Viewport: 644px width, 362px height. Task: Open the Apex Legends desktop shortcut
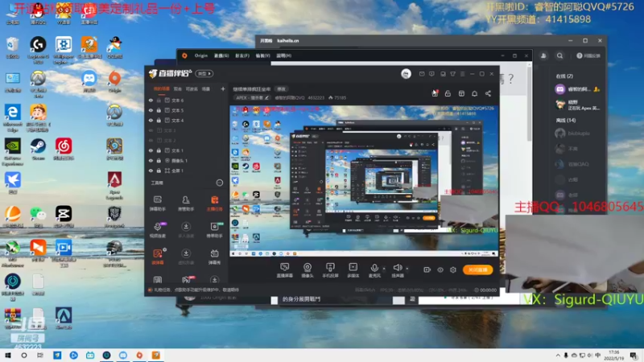(x=114, y=186)
